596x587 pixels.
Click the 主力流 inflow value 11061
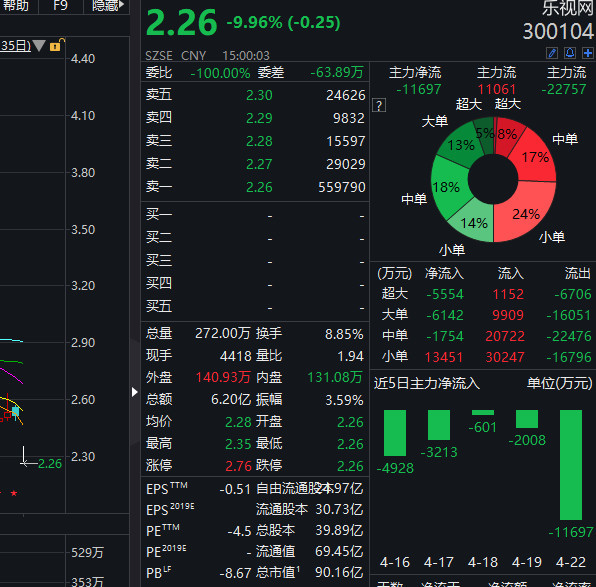pos(496,89)
